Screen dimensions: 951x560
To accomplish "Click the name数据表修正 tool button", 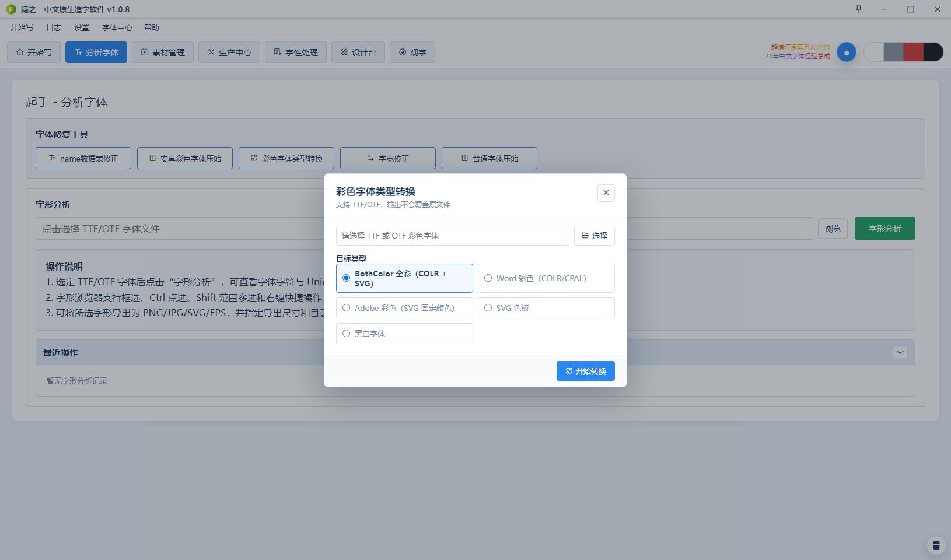I will tap(83, 158).
